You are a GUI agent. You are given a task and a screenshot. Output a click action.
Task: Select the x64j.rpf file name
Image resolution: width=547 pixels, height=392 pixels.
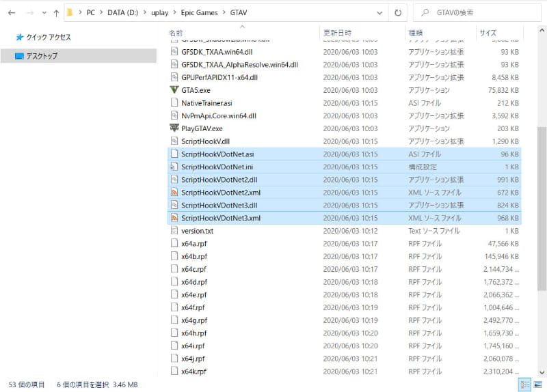click(193, 359)
